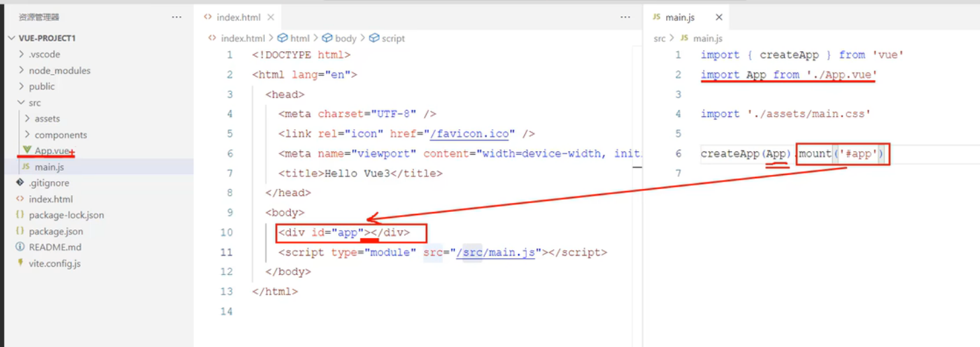Click line number 6 in main.js gutter

pos(678,153)
